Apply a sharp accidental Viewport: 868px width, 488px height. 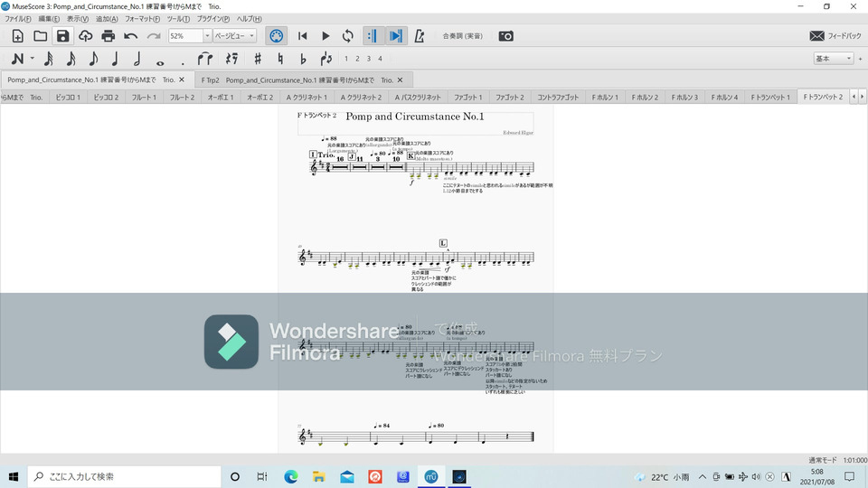pos(258,59)
